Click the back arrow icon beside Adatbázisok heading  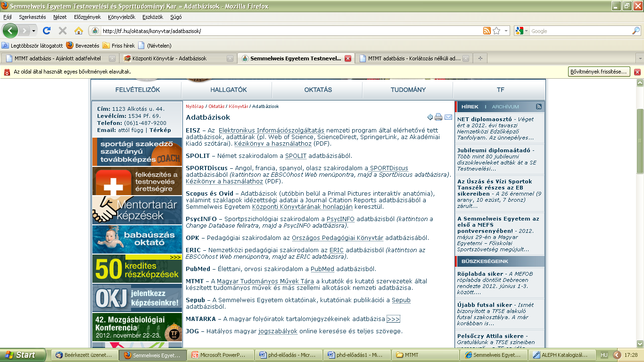pyautogui.click(x=430, y=117)
